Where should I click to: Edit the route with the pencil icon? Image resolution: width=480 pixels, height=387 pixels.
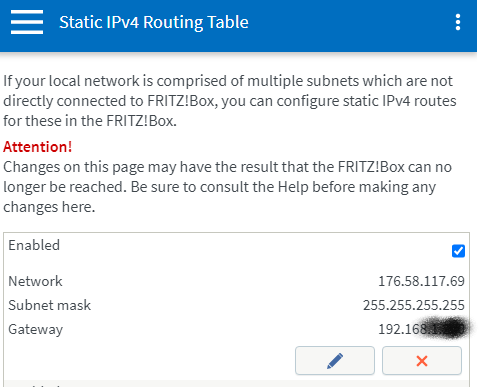(x=335, y=360)
